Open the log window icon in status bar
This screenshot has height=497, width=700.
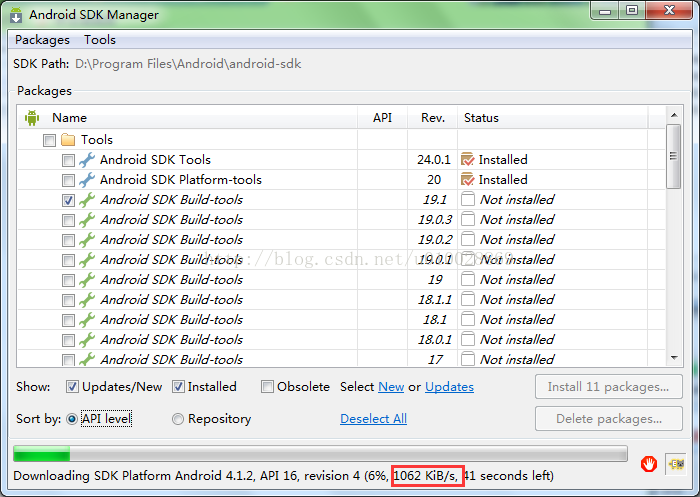(x=676, y=464)
